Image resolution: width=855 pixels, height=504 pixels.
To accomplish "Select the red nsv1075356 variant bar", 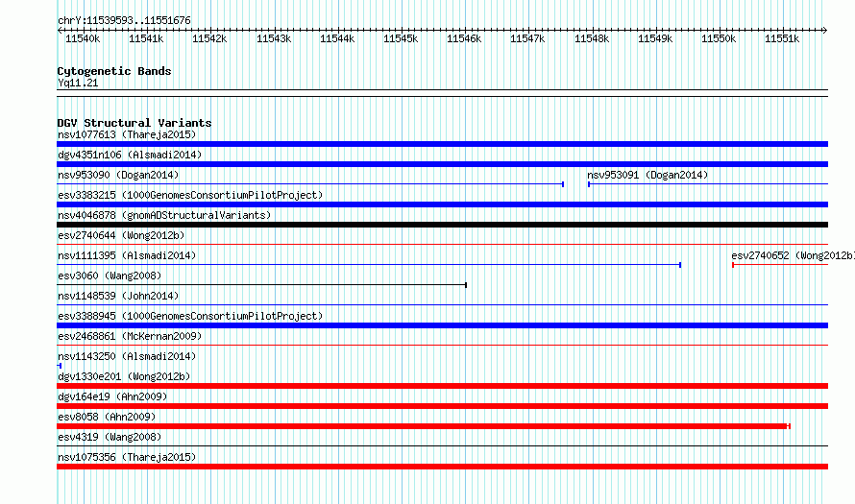I will [x=442, y=467].
